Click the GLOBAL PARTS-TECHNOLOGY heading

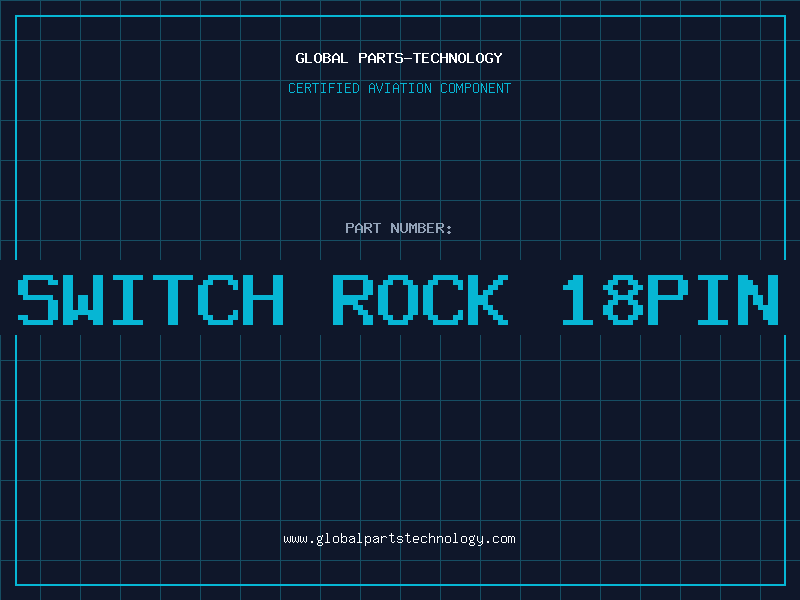point(399,58)
